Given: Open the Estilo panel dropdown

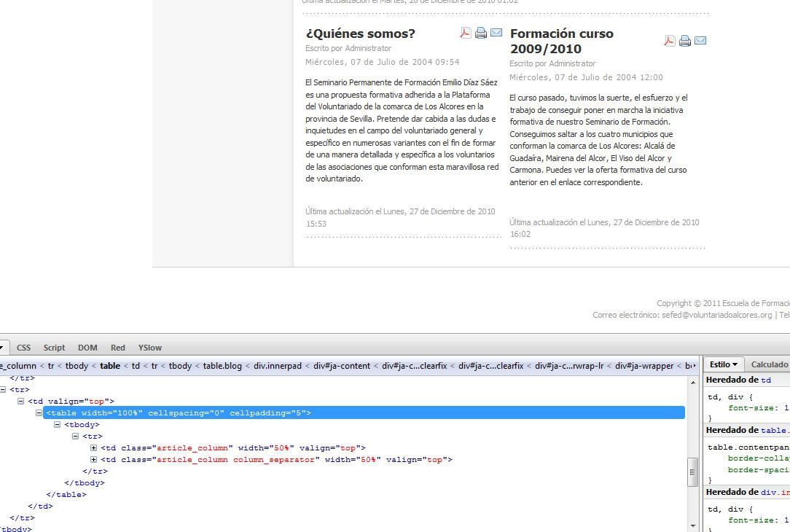Looking at the screenshot, I should click(724, 364).
